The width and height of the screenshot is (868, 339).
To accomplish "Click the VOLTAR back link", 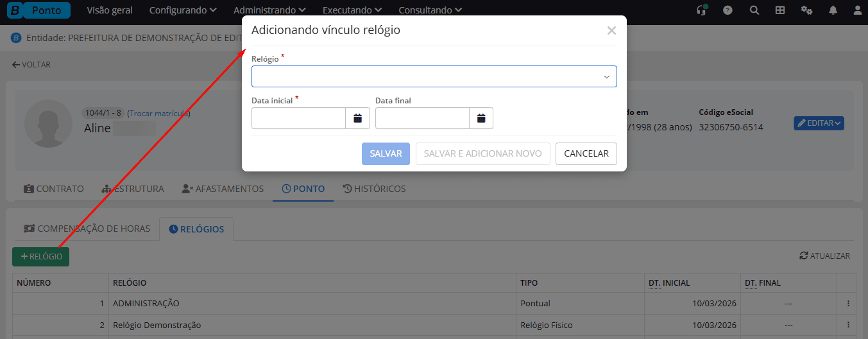I will [x=31, y=64].
